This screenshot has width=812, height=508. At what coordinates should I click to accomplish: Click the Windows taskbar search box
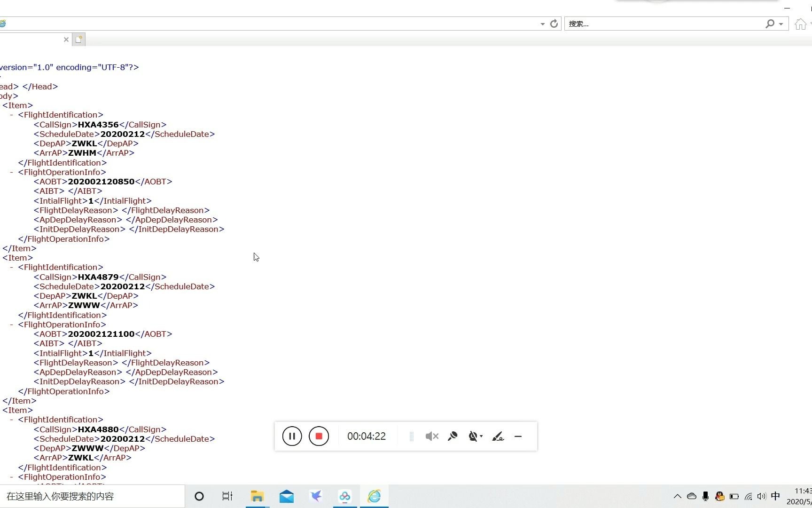coord(92,496)
